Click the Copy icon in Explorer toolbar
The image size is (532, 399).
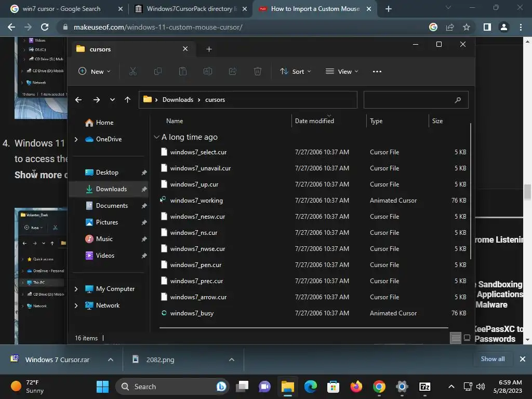click(158, 71)
